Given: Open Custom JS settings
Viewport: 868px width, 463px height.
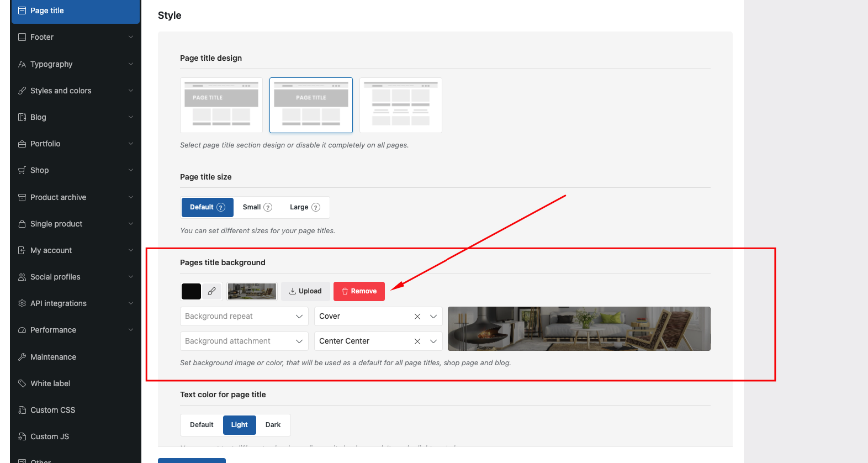Looking at the screenshot, I should click(75, 436).
